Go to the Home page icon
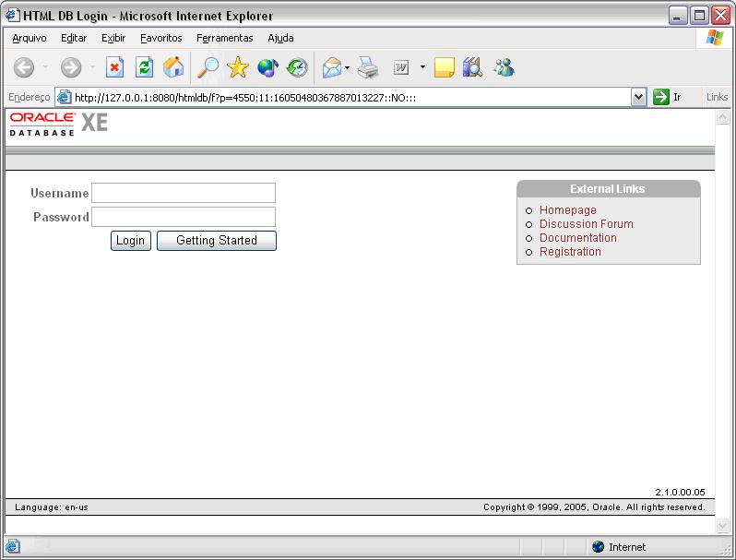 pos(172,67)
